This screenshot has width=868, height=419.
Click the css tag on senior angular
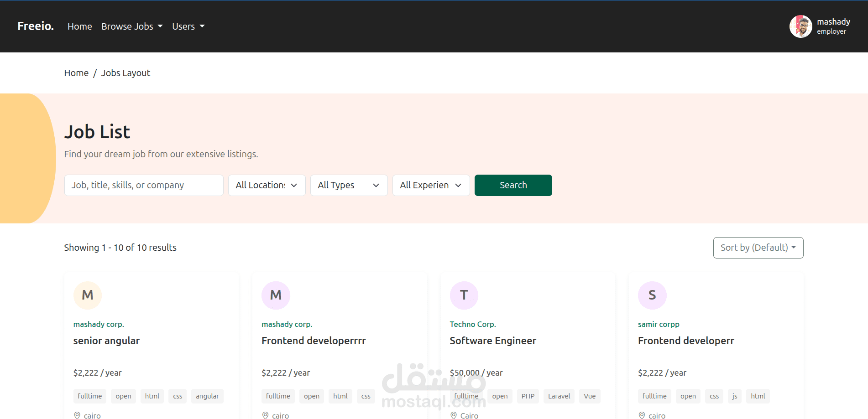pos(178,396)
